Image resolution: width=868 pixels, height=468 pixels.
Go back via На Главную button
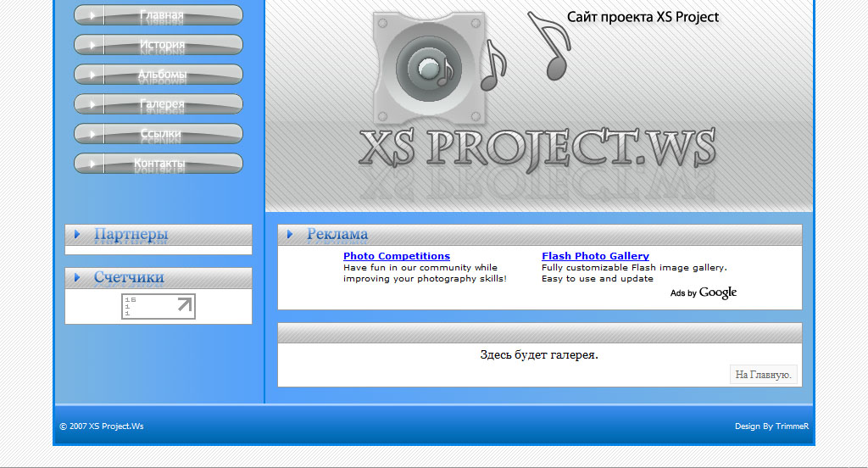764,375
